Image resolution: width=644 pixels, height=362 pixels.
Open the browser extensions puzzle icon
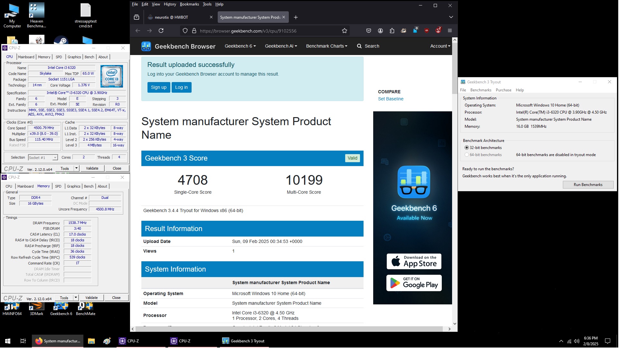pos(392,31)
